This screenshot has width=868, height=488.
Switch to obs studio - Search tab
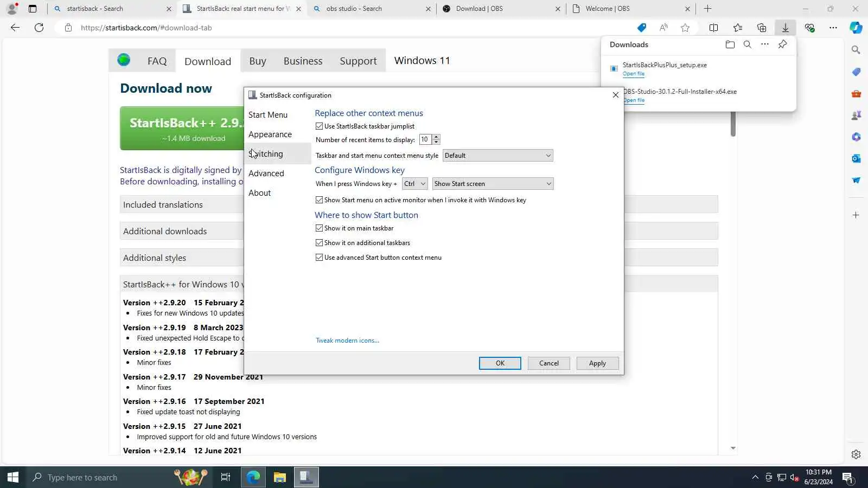372,9
